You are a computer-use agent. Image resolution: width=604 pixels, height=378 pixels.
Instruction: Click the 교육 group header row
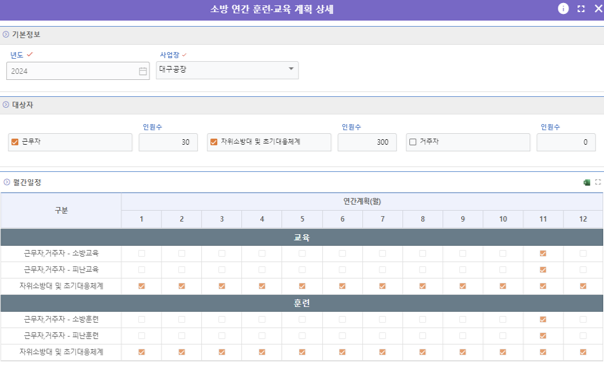tap(302, 237)
